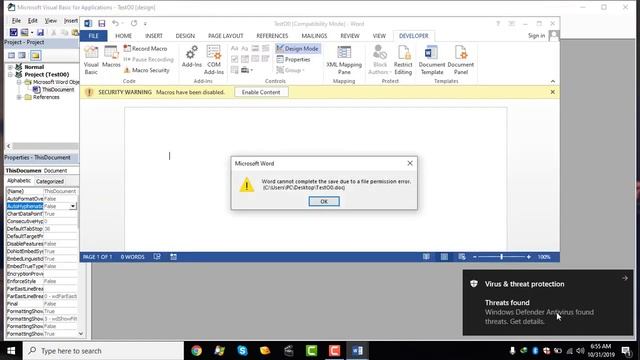Click Redo in Quick Access toolbar

pyautogui.click(x=134, y=24)
